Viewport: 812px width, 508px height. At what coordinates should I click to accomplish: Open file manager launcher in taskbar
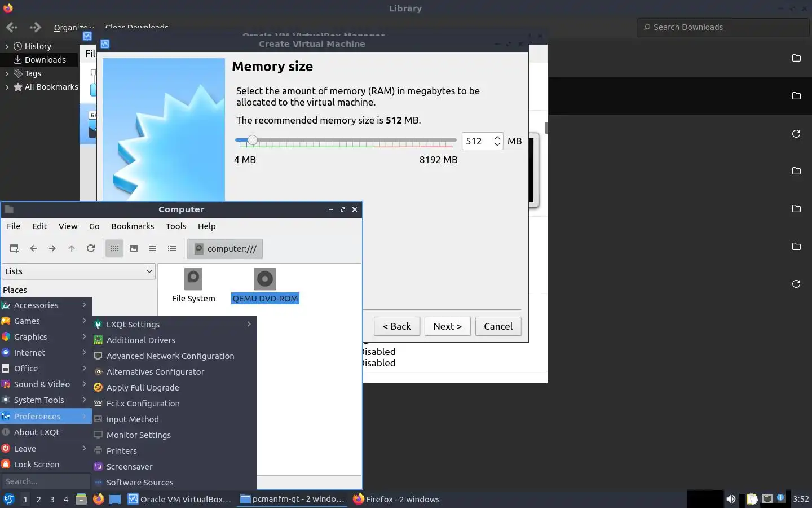point(81,499)
